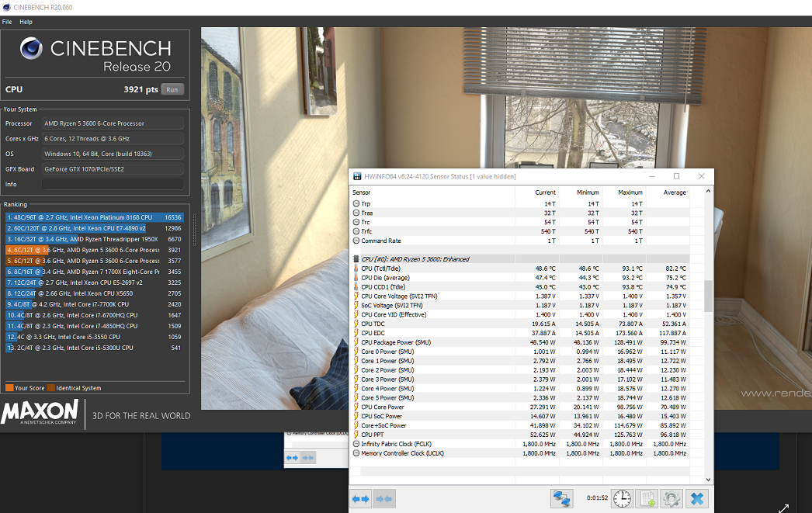Run the CPU benchmark

(x=172, y=89)
